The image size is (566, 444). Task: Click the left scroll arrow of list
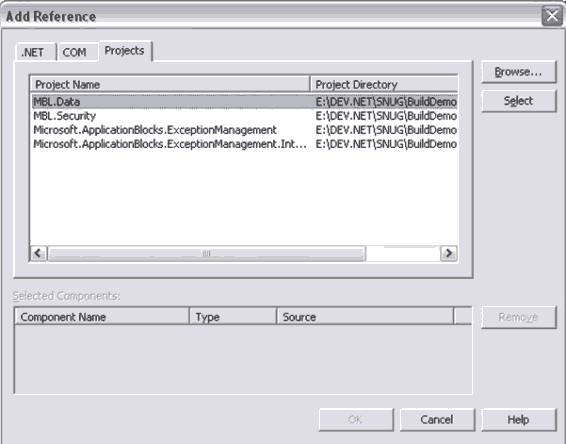click(39, 253)
